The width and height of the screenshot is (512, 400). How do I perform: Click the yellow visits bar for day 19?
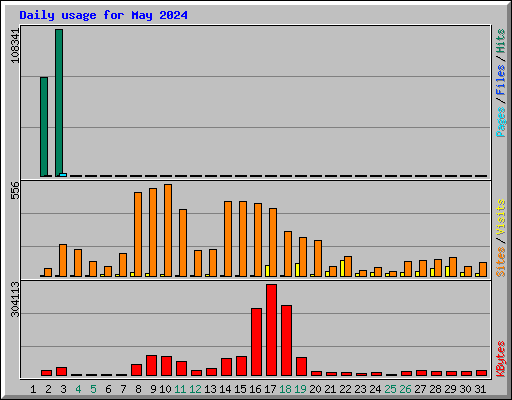[x=297, y=270]
